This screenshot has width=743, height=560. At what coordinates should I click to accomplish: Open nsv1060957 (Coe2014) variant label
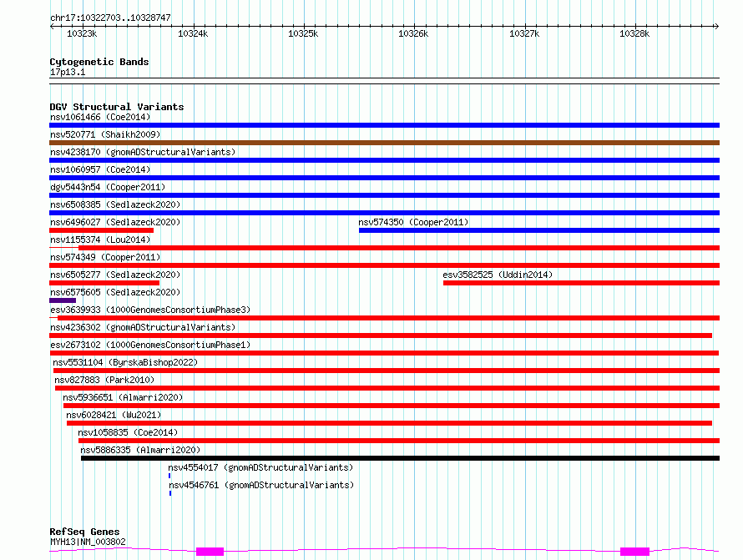click(x=100, y=169)
